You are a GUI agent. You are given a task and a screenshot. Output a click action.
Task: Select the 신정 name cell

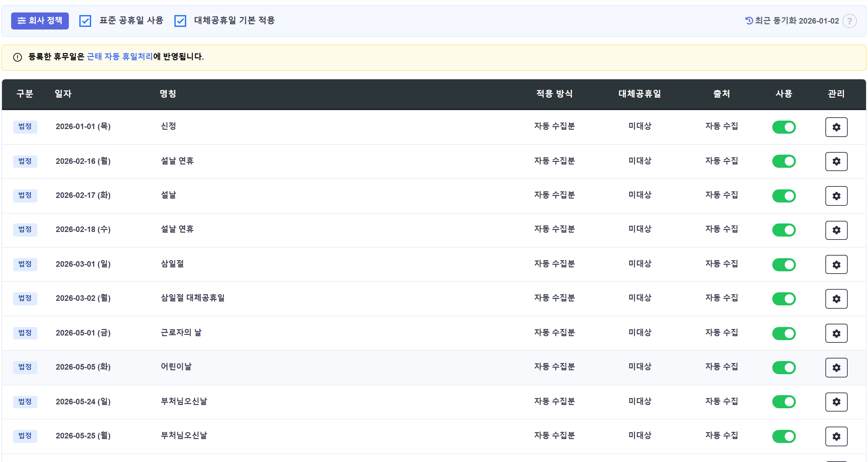pos(168,126)
